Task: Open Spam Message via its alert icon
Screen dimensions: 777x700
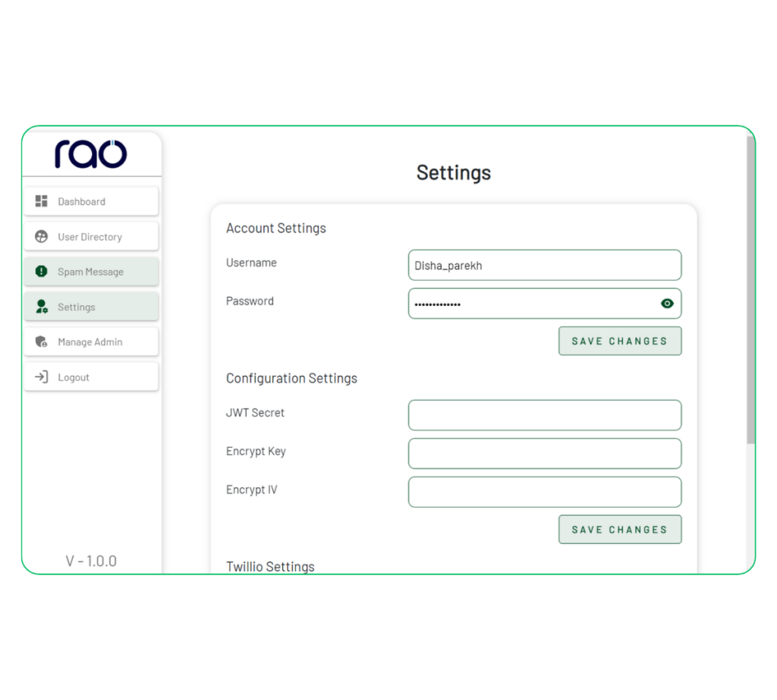Action: (42, 271)
